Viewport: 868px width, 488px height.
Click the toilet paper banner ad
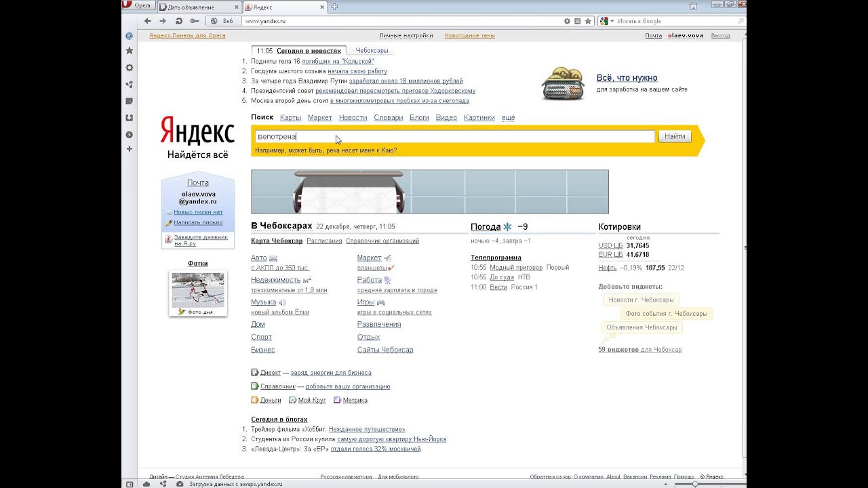coord(430,192)
